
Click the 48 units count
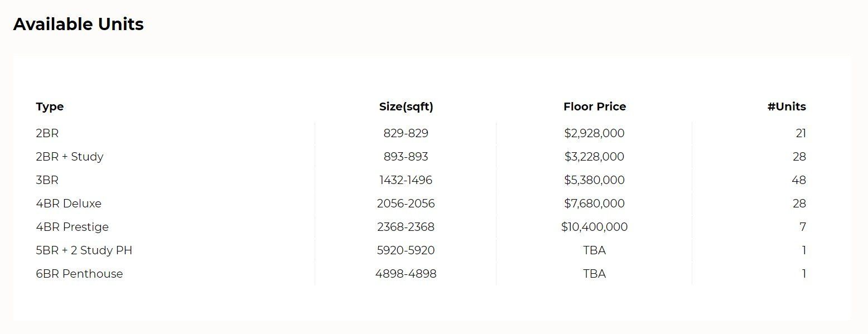[x=798, y=180]
